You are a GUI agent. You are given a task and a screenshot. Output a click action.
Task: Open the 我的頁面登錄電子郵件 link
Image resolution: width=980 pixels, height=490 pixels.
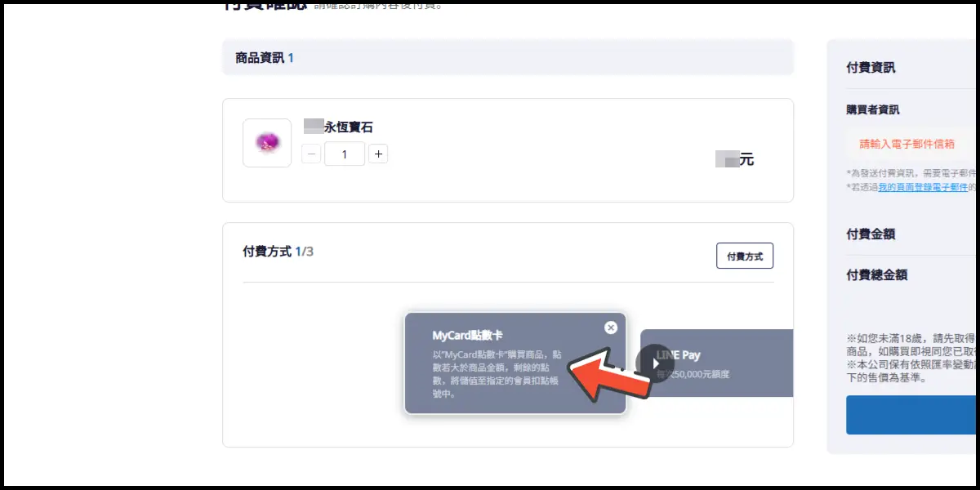922,187
